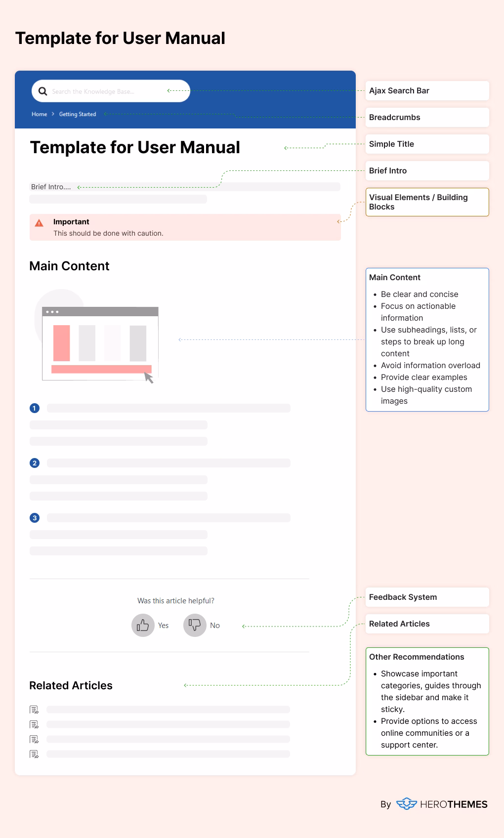Click the breadcrumb chevron separator
Image resolution: width=504 pixels, height=838 pixels.
(x=53, y=114)
